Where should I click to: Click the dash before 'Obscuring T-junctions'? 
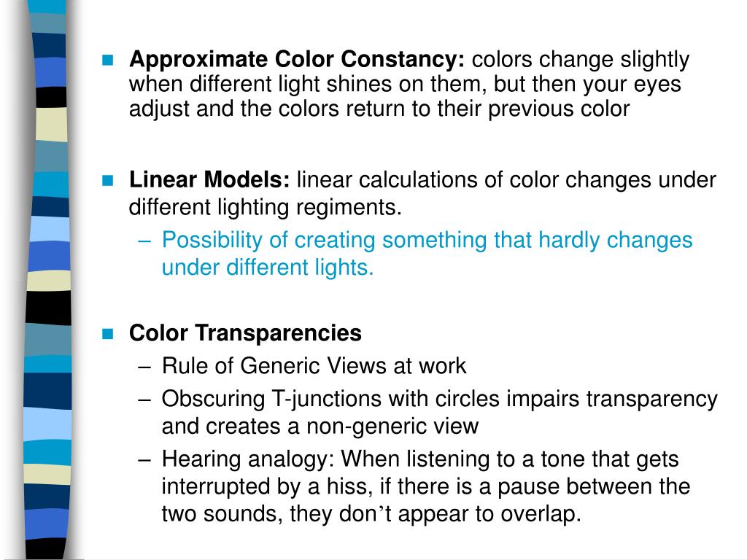click(x=144, y=400)
